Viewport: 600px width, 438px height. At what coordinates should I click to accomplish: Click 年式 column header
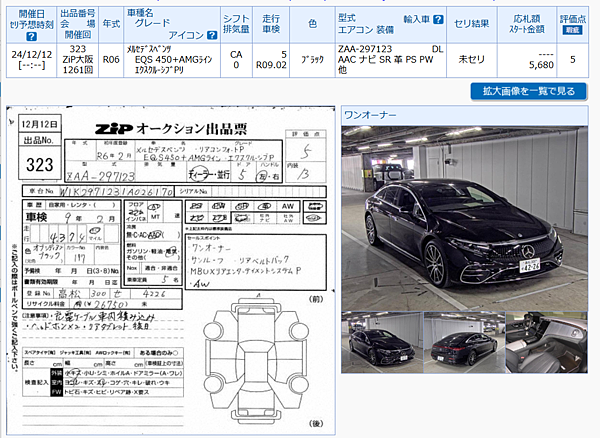(x=111, y=24)
